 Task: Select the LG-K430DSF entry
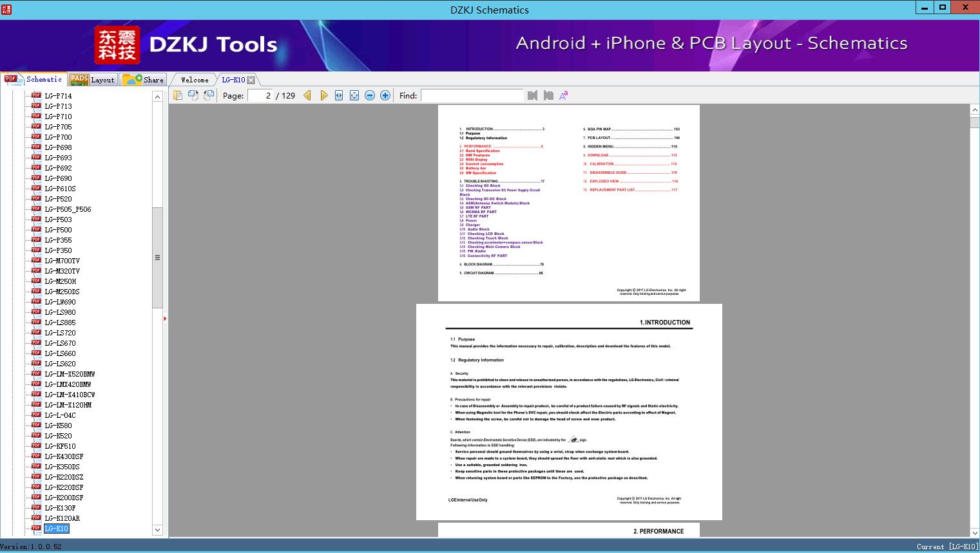point(64,456)
